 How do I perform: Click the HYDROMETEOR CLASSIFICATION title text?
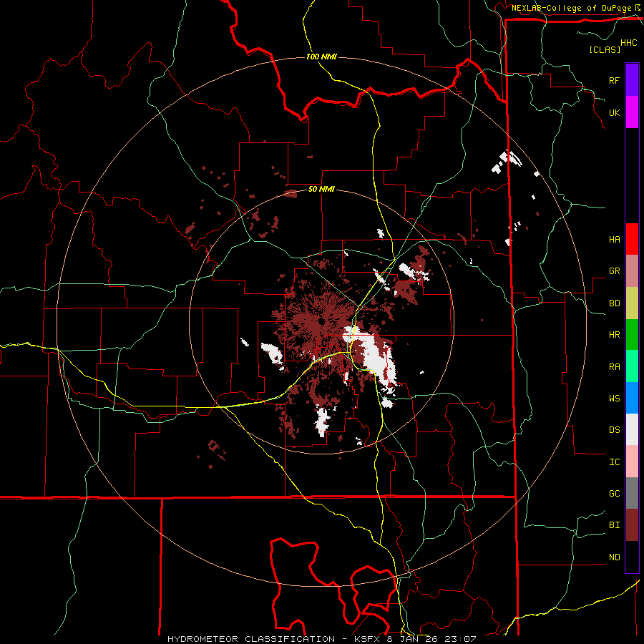251,639
